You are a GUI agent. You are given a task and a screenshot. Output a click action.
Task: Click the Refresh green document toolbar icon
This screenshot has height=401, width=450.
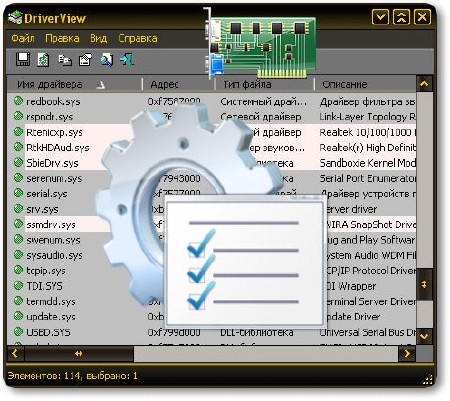click(43, 60)
